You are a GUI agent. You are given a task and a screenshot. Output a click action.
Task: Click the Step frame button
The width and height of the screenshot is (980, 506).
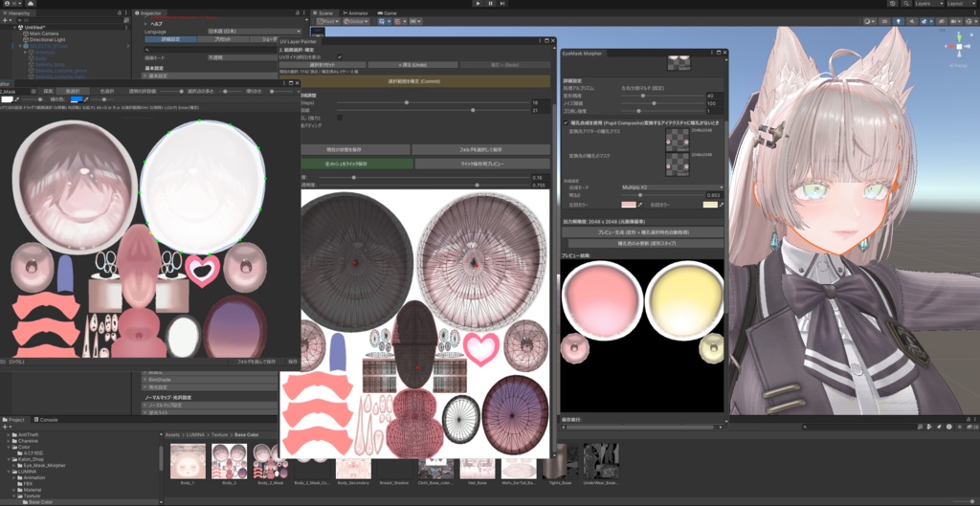pyautogui.click(x=503, y=4)
